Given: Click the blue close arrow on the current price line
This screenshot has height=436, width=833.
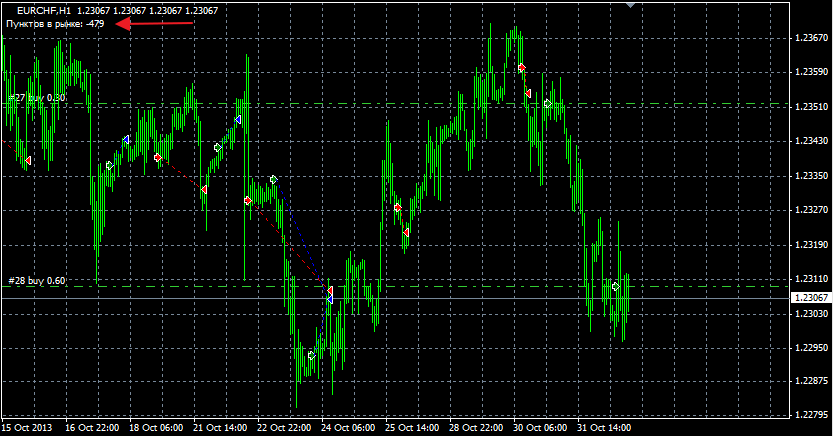Looking at the screenshot, I should click(330, 300).
